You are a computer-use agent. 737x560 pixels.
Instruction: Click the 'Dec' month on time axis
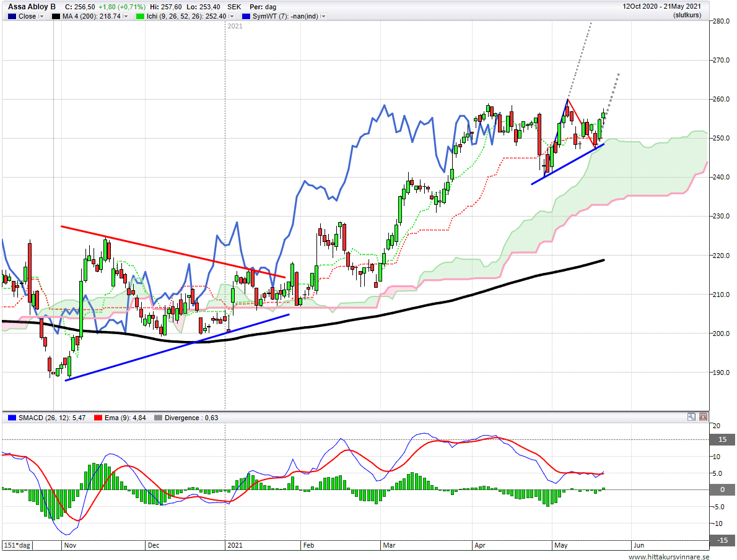point(153,545)
